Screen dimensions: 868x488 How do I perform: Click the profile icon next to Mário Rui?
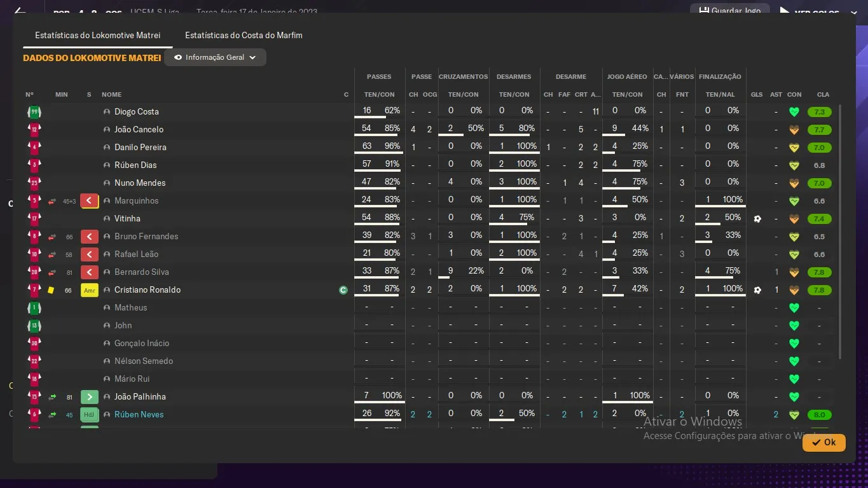pos(107,379)
